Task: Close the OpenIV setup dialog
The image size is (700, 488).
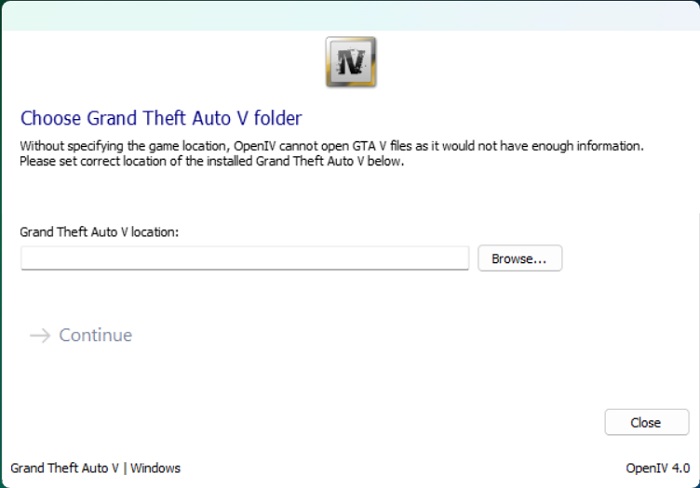Action: (x=646, y=422)
